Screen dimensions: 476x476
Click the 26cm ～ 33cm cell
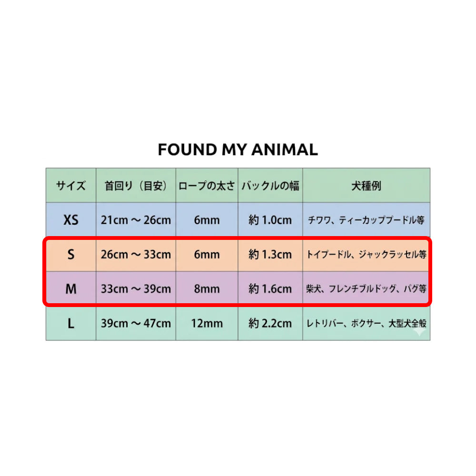136,254
